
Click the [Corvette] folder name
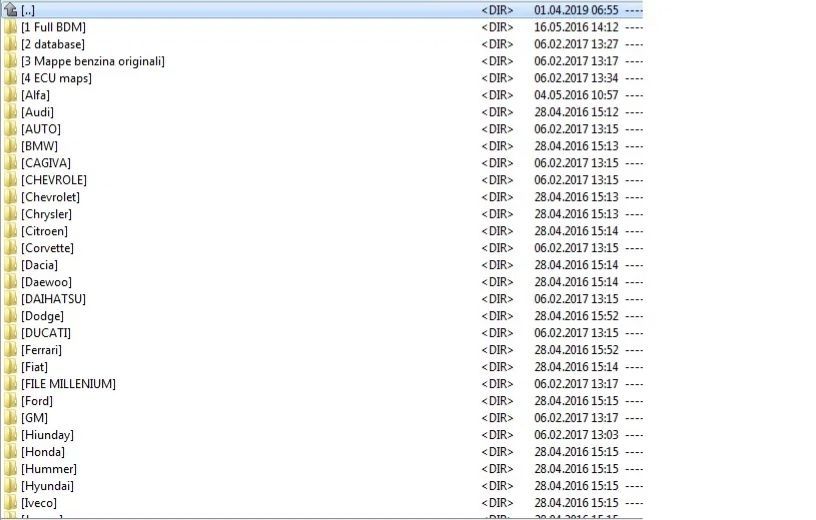(47, 248)
